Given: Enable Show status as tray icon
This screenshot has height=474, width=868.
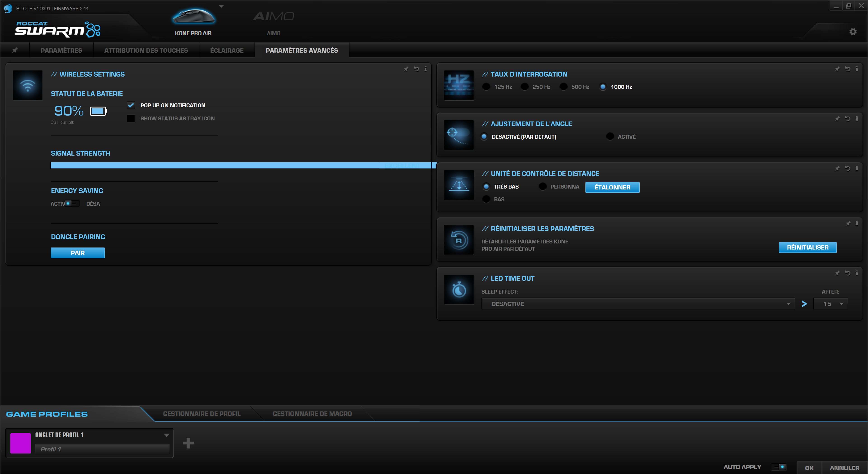Looking at the screenshot, I should pos(131,118).
